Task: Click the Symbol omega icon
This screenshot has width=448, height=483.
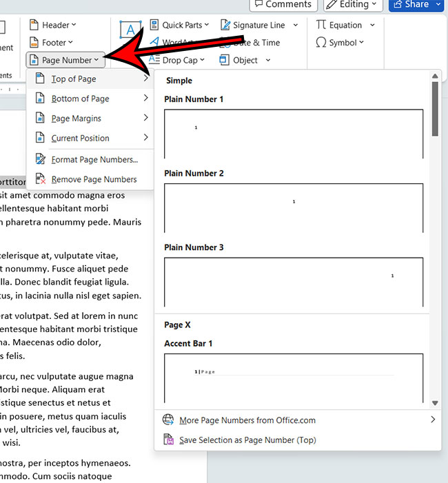Action: pos(321,43)
